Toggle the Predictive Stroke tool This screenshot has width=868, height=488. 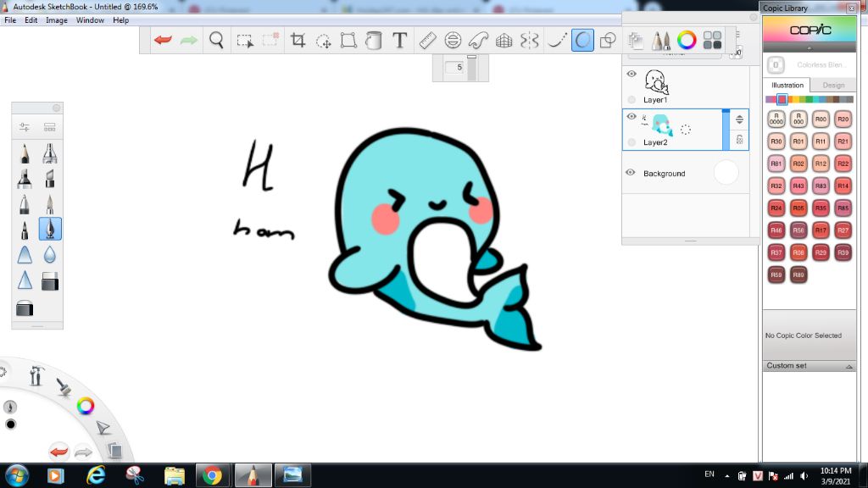[x=582, y=41]
